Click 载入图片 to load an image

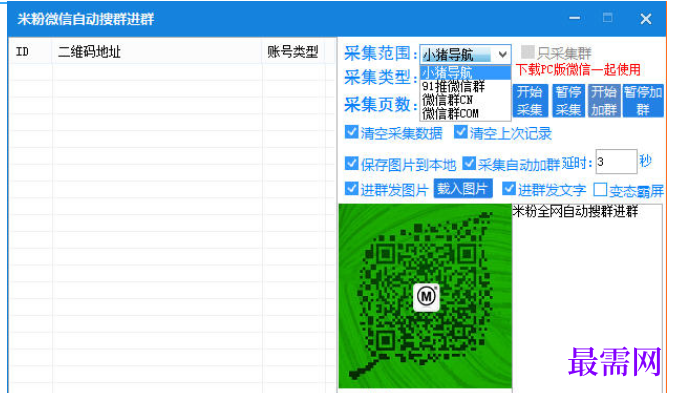pyautogui.click(x=463, y=189)
